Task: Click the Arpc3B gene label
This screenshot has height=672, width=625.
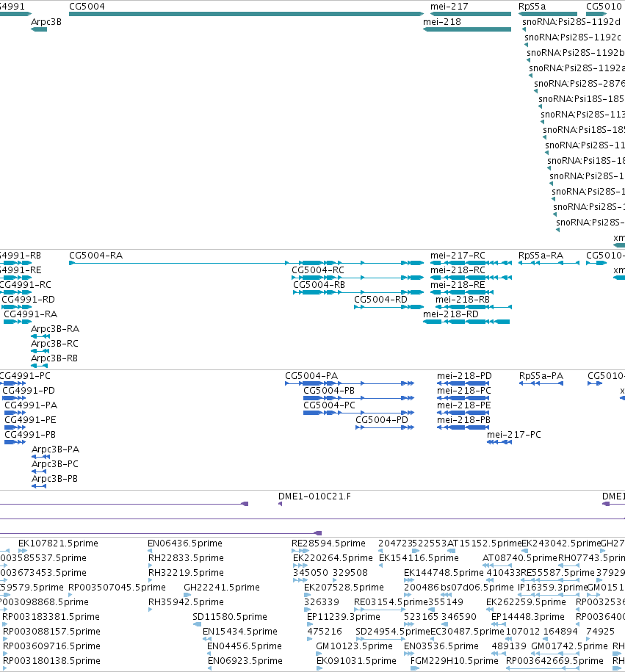Action: 46,22
